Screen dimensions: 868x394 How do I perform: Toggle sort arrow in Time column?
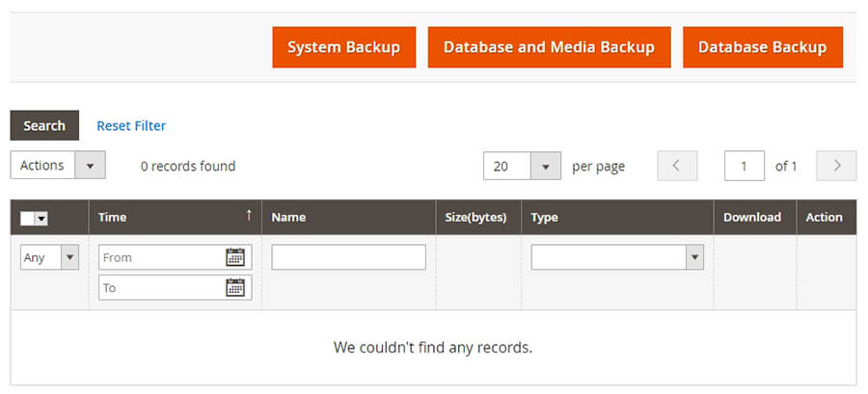tap(249, 216)
